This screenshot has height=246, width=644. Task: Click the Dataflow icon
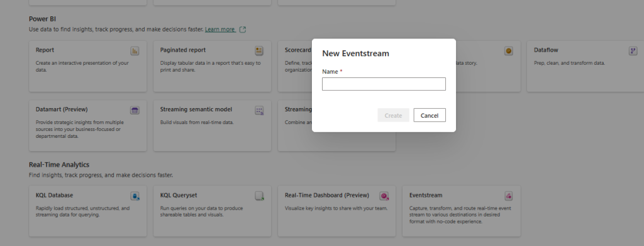coord(633,51)
